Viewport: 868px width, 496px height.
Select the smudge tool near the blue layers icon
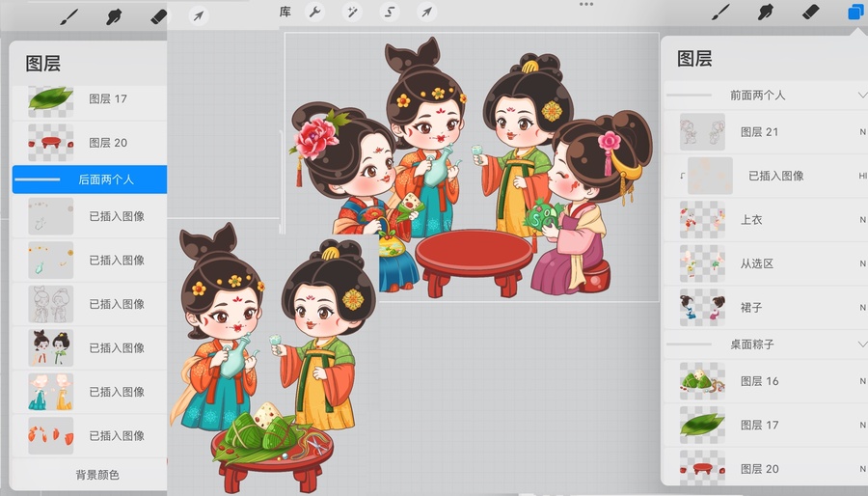[765, 13]
